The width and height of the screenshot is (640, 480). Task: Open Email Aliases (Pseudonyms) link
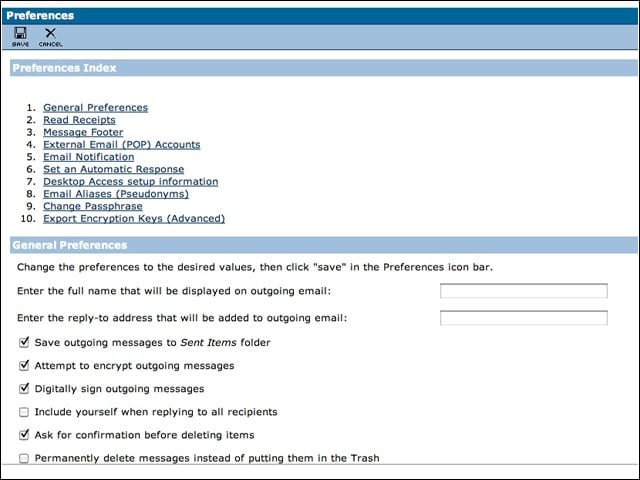tap(116, 194)
